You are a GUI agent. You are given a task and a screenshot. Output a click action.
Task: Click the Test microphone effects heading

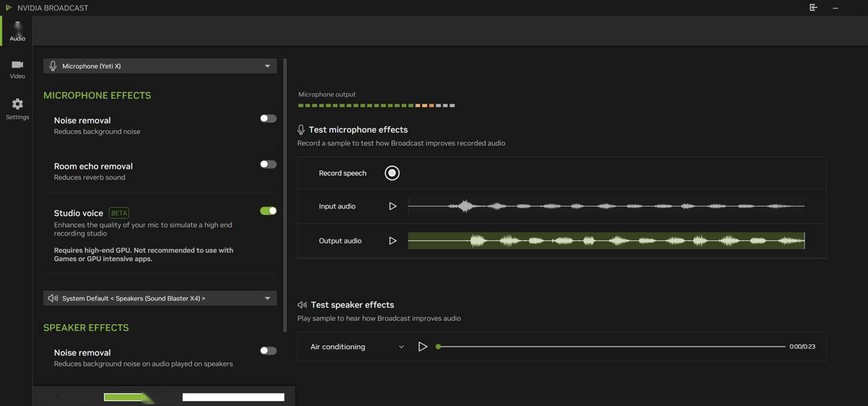coord(358,130)
